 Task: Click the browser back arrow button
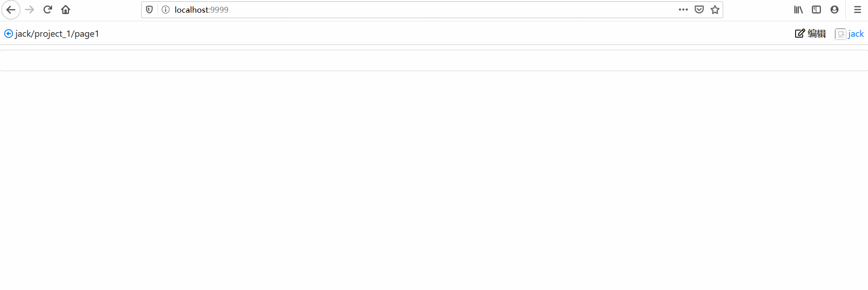coord(11,10)
